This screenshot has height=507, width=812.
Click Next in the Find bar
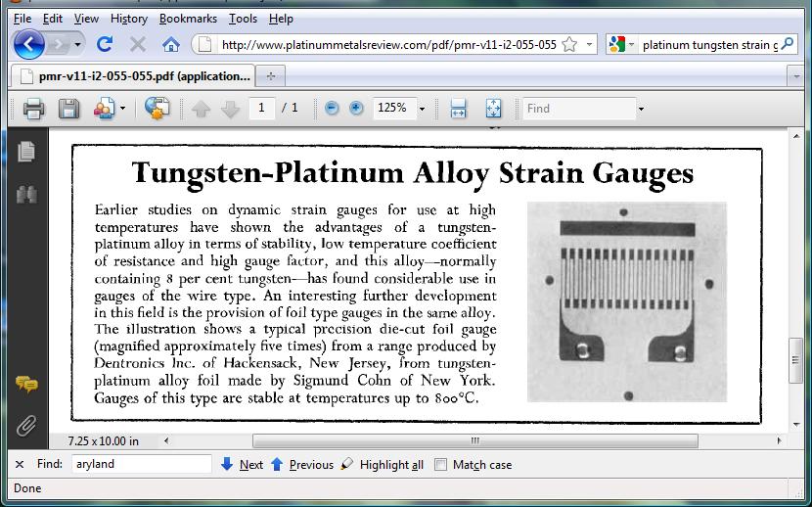pos(242,465)
